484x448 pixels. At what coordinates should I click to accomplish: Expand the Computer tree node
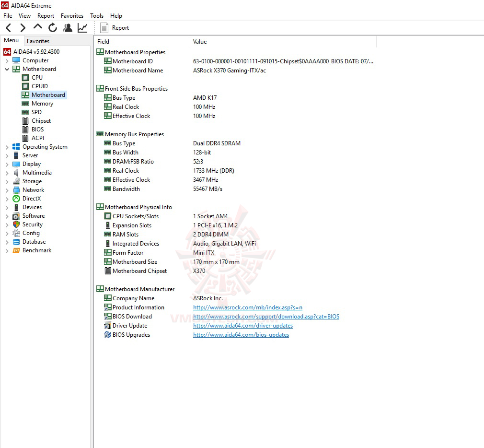pos(7,60)
